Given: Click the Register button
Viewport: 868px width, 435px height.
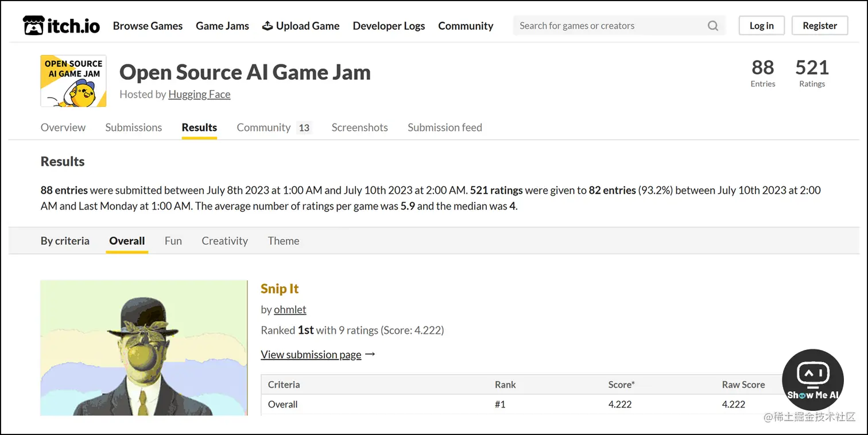Looking at the screenshot, I should click(x=820, y=26).
